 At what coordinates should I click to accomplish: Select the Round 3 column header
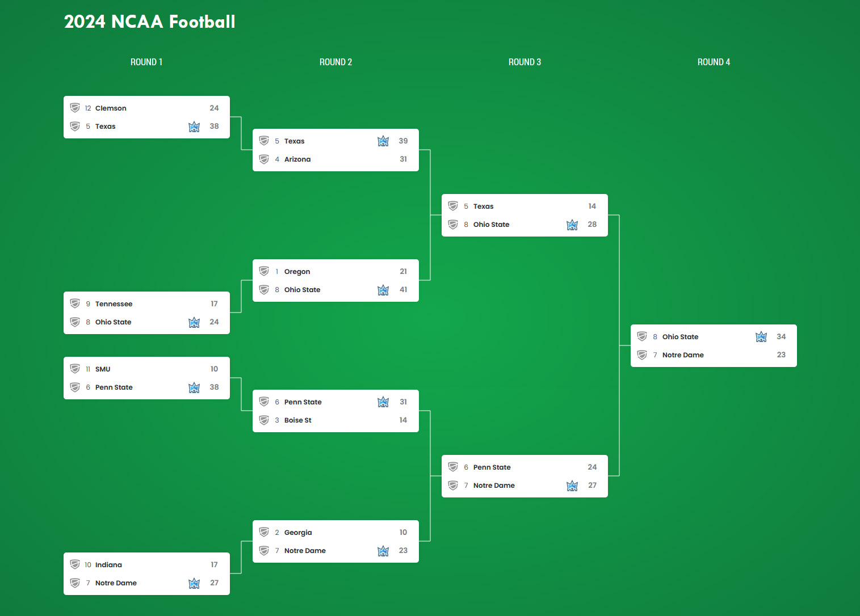[525, 62]
